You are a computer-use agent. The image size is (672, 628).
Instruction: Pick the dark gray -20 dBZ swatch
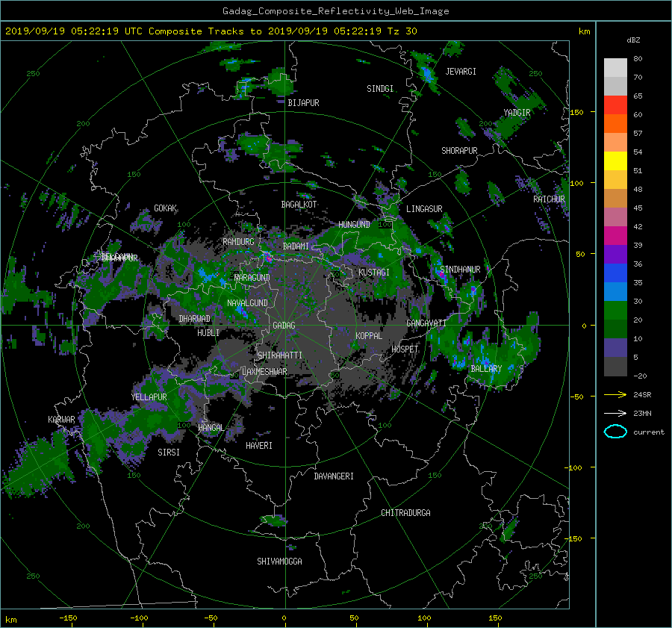click(x=615, y=366)
